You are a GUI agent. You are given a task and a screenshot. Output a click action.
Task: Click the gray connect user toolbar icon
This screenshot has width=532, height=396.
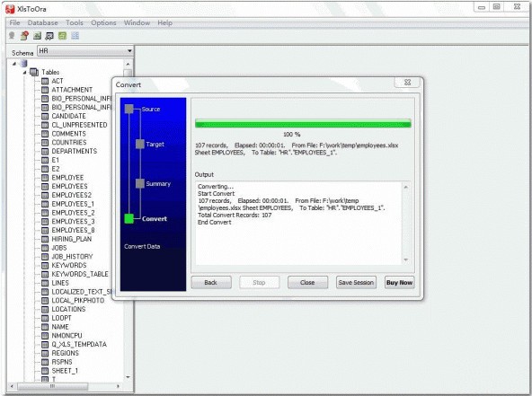(12, 35)
